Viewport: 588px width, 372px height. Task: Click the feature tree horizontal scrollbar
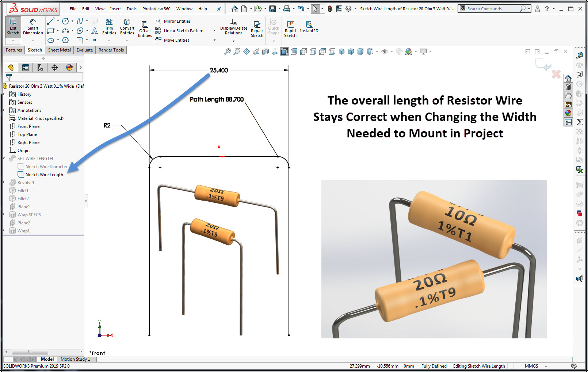(x=30, y=352)
